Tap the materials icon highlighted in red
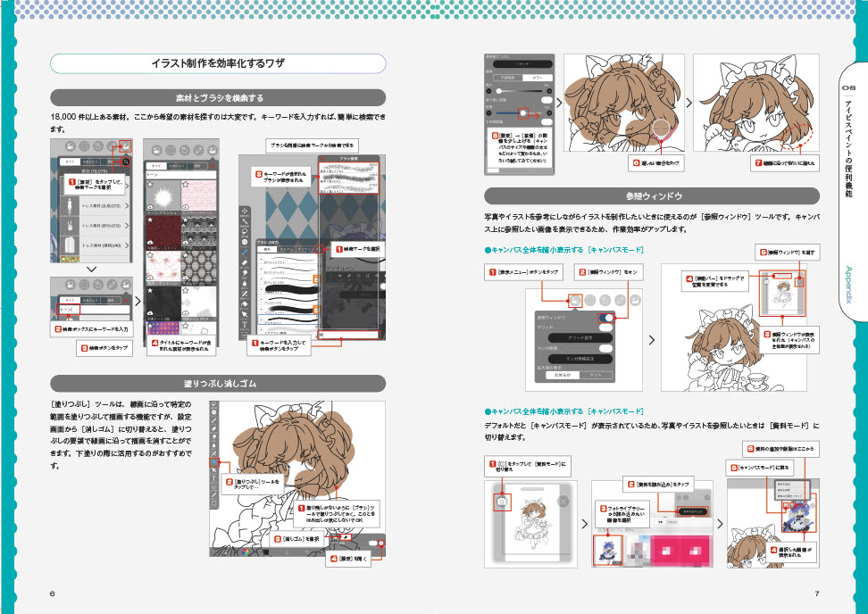The width and height of the screenshot is (868, 614). [x=126, y=146]
